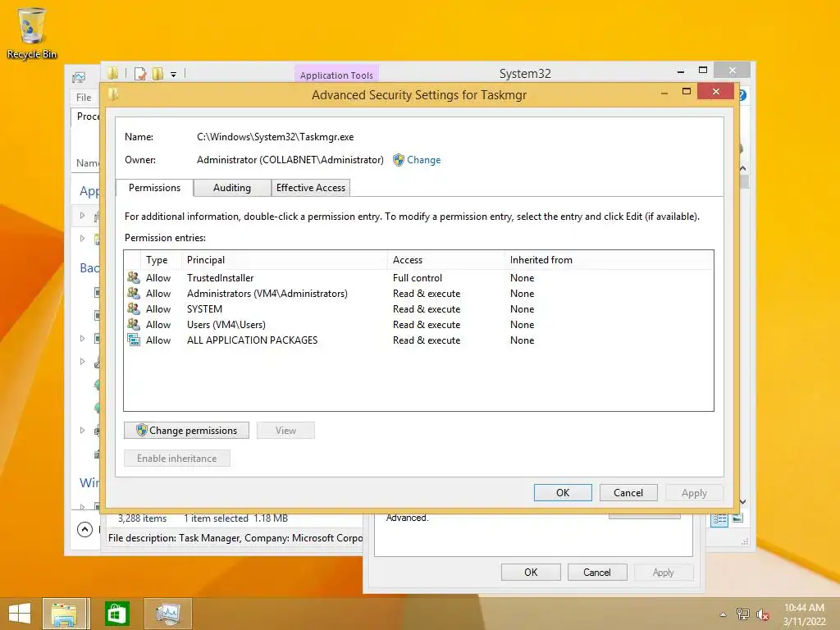Click the muted volume tray icon
This screenshot has width=840, height=630.
[x=763, y=614]
